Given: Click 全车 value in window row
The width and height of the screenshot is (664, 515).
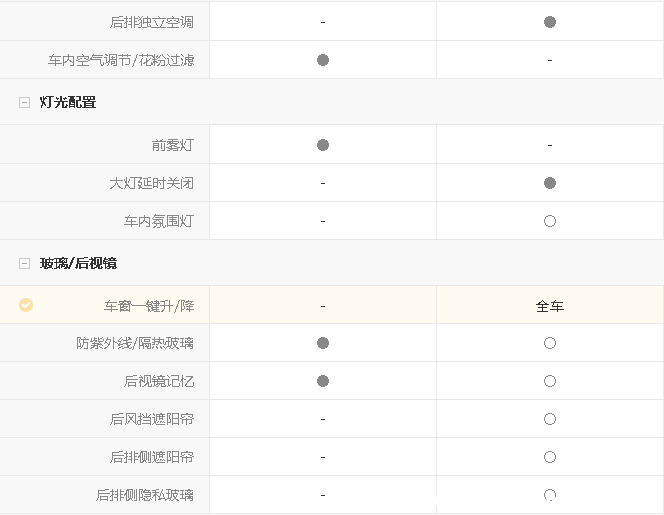Looking at the screenshot, I should point(550,306).
